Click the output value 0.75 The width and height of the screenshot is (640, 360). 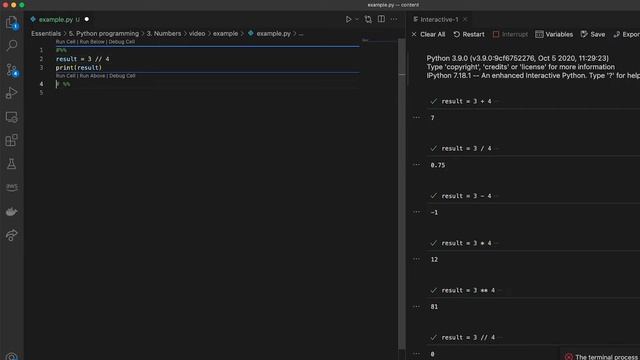438,165
